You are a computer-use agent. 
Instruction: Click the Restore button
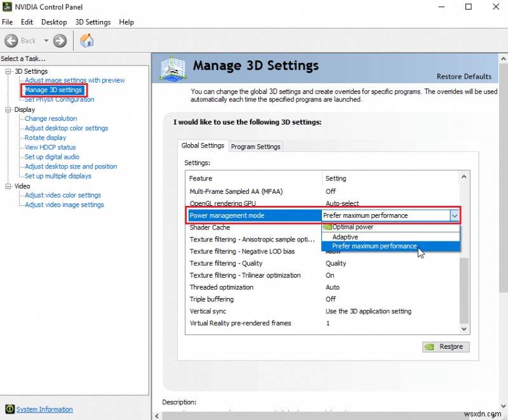pos(446,347)
